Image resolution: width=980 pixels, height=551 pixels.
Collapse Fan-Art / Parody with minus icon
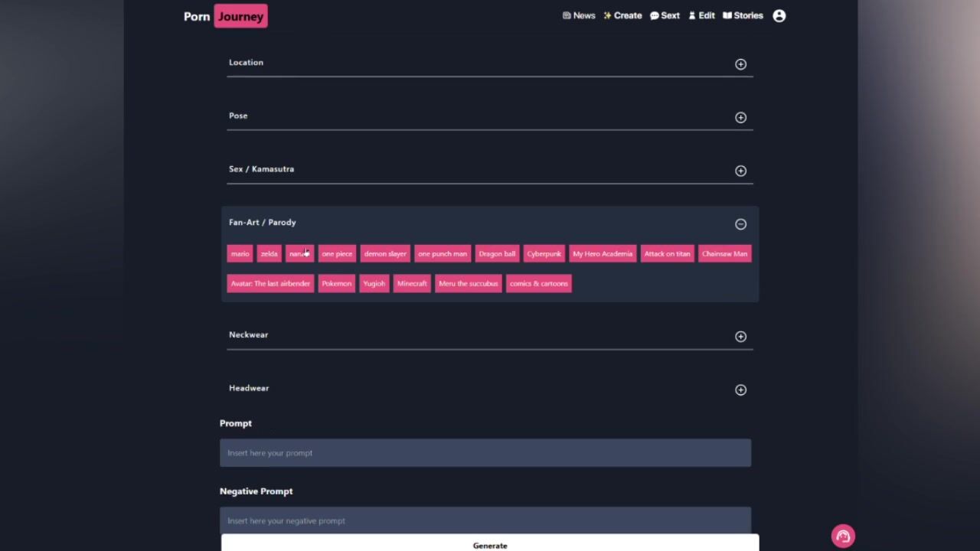tap(740, 224)
